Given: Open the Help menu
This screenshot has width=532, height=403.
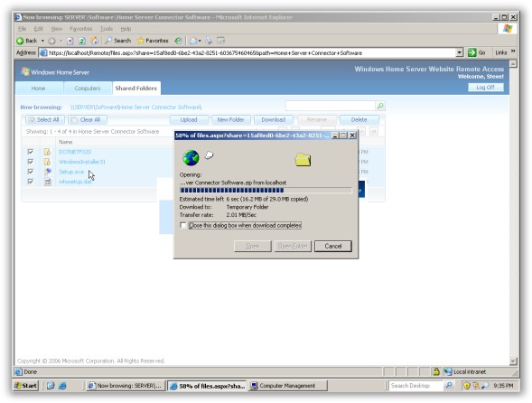Looking at the screenshot, I should tap(126, 29).
